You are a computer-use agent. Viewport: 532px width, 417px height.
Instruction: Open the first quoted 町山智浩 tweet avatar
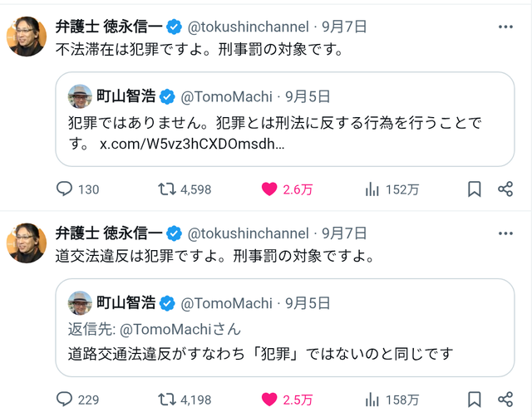coord(80,96)
